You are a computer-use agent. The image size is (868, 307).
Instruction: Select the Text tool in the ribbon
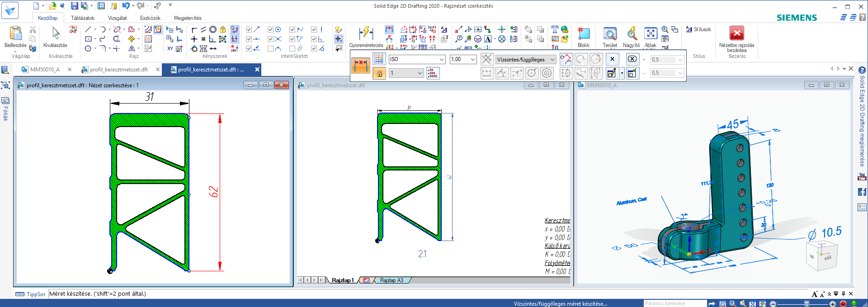(x=555, y=29)
